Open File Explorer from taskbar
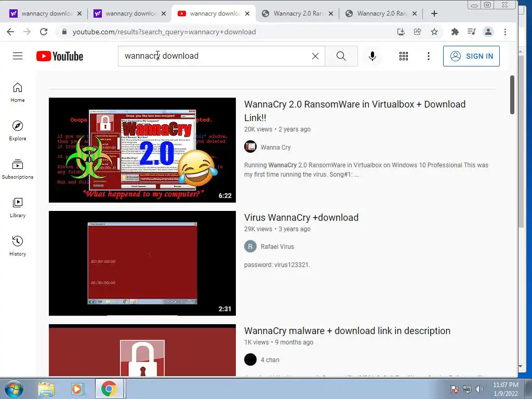The height and width of the screenshot is (399, 532). (x=46, y=389)
